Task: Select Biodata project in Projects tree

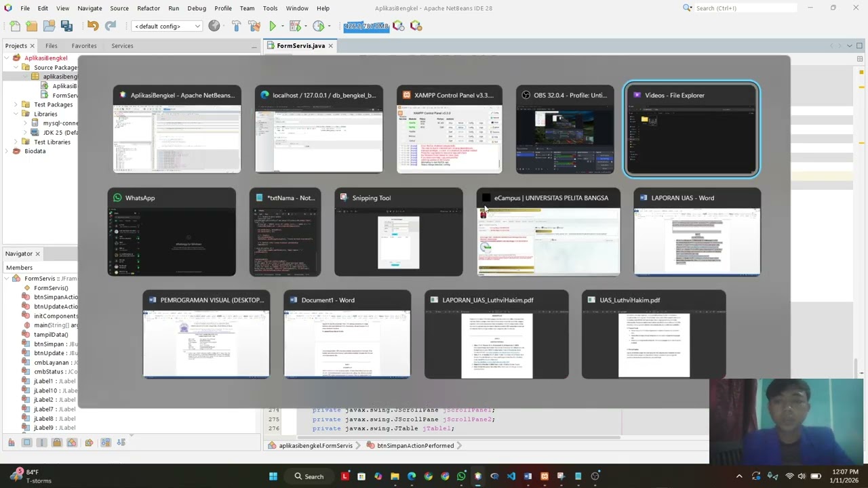Action: 35,151
